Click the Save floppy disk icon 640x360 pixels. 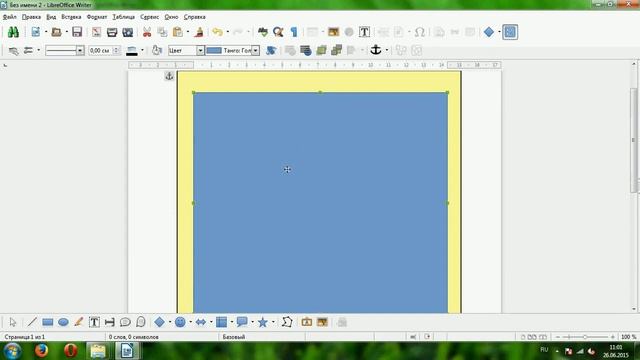point(77,32)
